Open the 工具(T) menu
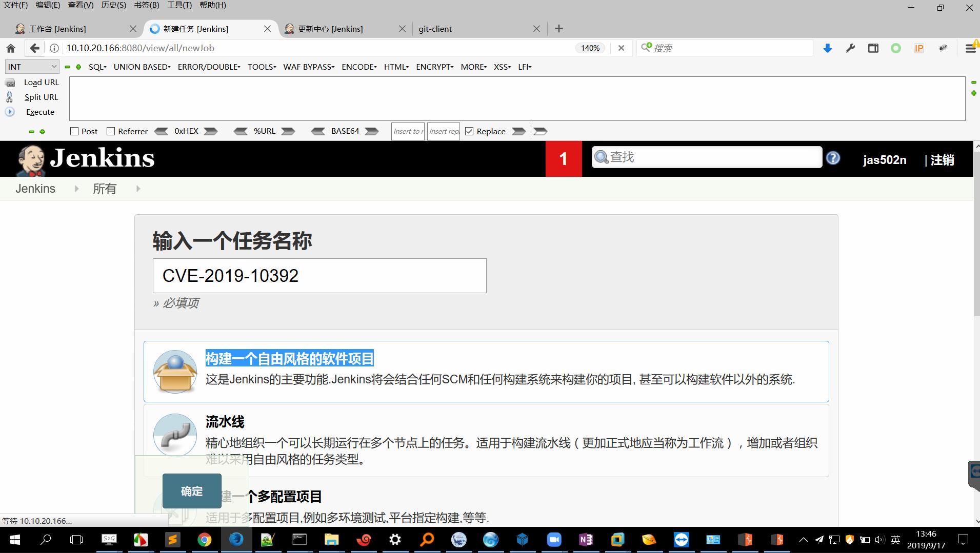This screenshot has height=553, width=980. tap(179, 5)
